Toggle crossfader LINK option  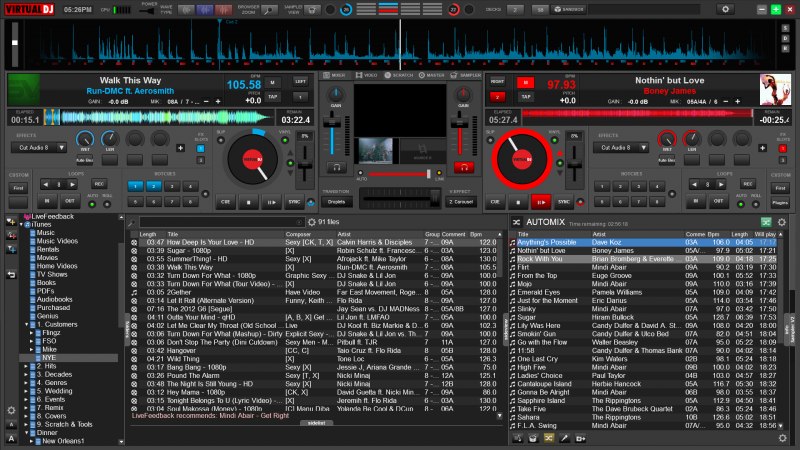(439, 173)
